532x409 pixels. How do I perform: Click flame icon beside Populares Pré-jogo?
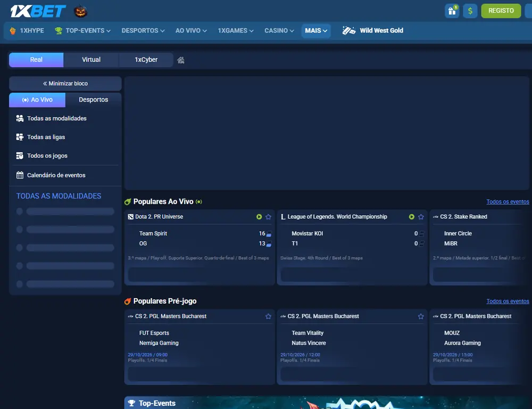128,301
